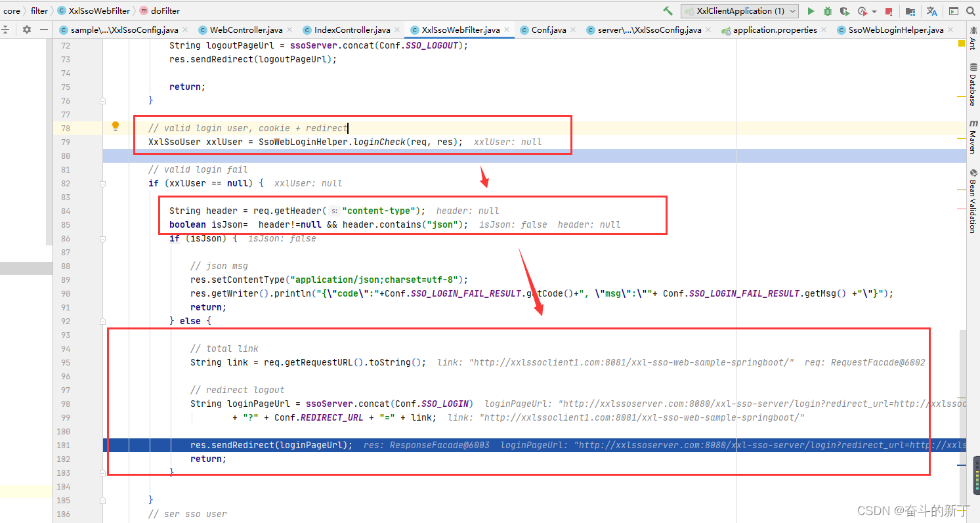Viewport: 980px width, 523px height.
Task: Click the parameter hint before "content-type" on line 84
Action: (334, 211)
